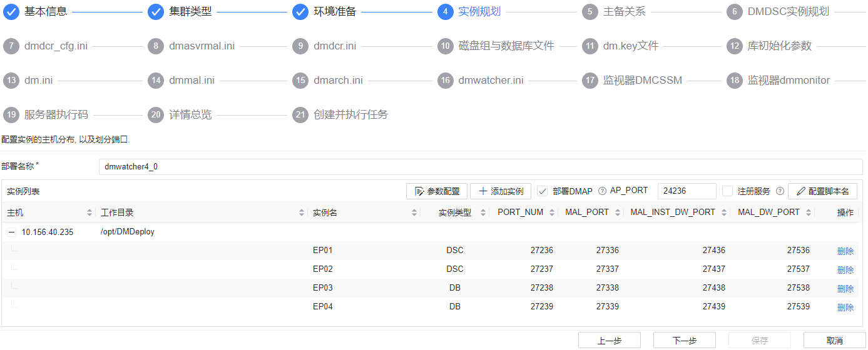Viewport: 868px width, 350px height.
Task: Click step 4 circle for 实例规划
Action: coord(445,12)
